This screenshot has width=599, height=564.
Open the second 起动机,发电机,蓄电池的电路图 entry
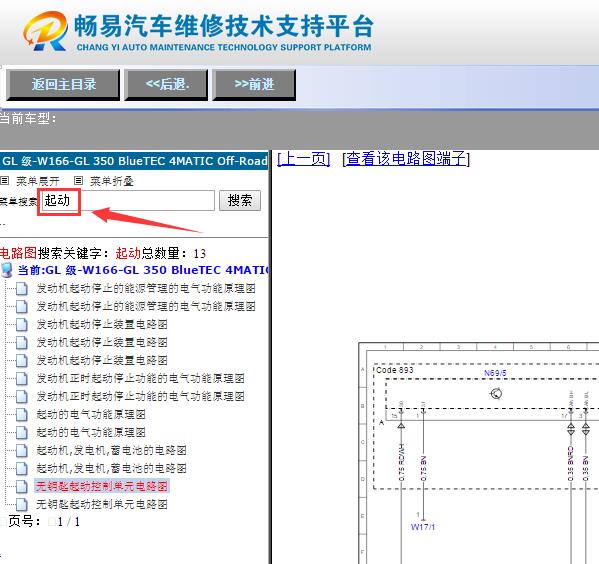pyautogui.click(x=112, y=468)
